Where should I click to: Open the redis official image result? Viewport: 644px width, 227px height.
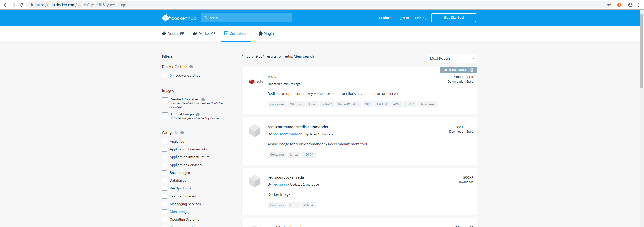pyautogui.click(x=272, y=77)
